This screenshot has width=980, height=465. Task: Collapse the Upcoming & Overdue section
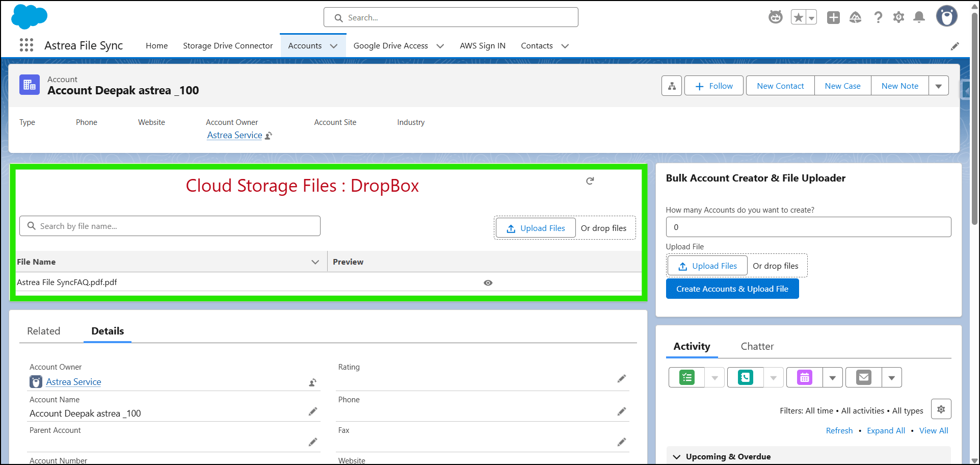coord(677,457)
